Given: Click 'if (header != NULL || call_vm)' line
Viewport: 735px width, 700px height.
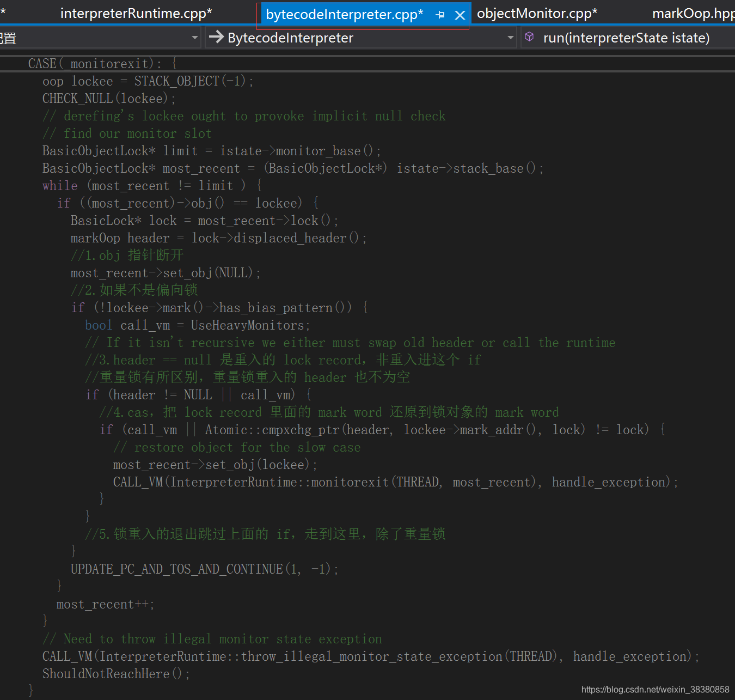Looking at the screenshot, I should tap(199, 395).
